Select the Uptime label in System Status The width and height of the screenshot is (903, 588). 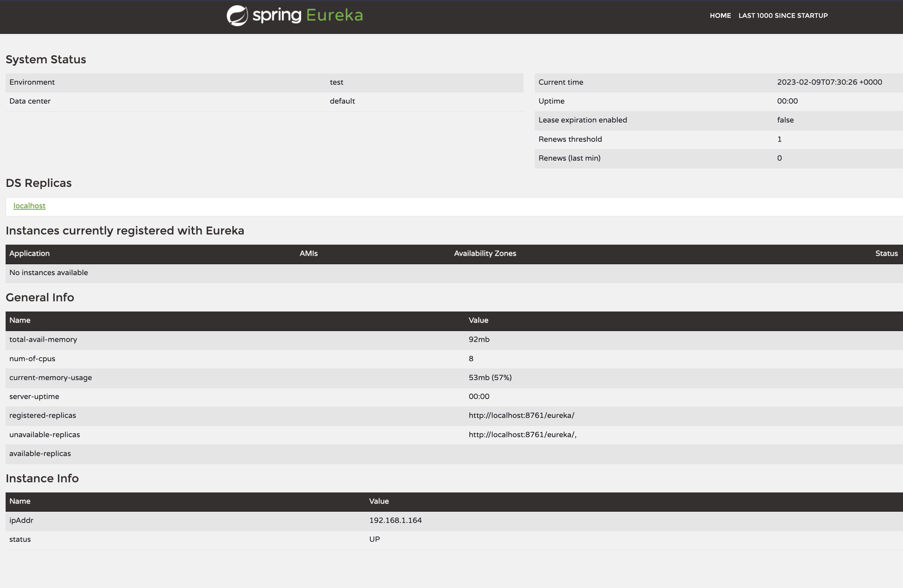pos(551,101)
